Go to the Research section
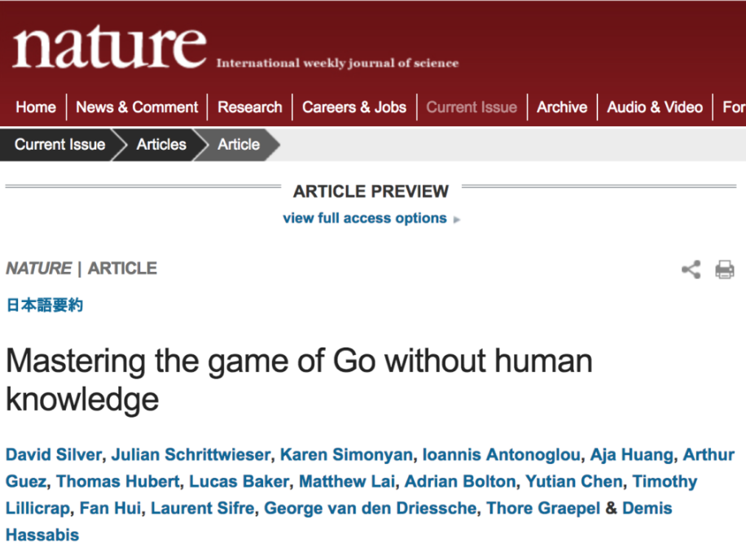Viewport: 746px width, 560px height. point(250,107)
